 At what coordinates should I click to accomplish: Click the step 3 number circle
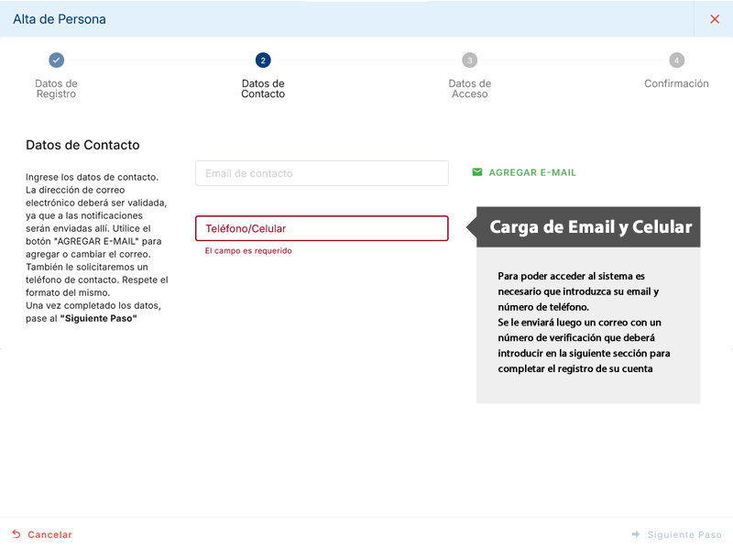tap(470, 60)
